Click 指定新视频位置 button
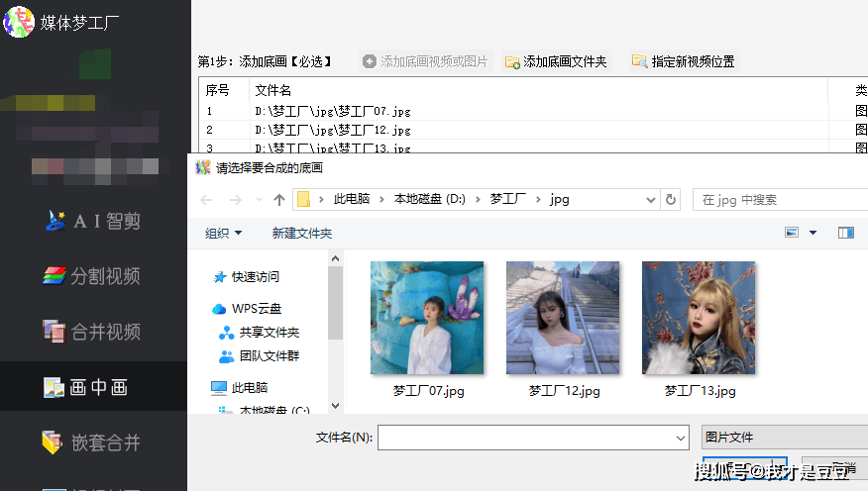Screen dimensions: 868x491 point(684,61)
